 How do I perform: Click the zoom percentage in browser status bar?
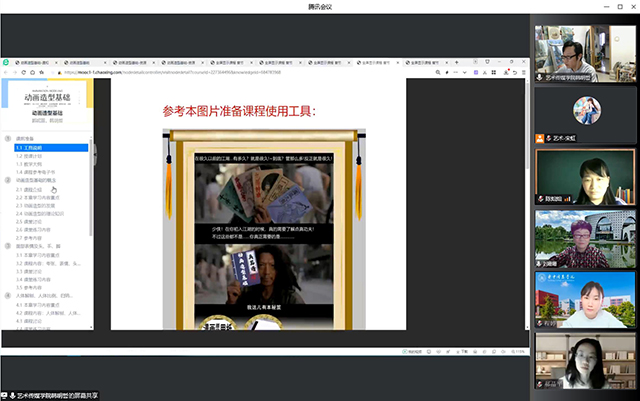click(518, 352)
